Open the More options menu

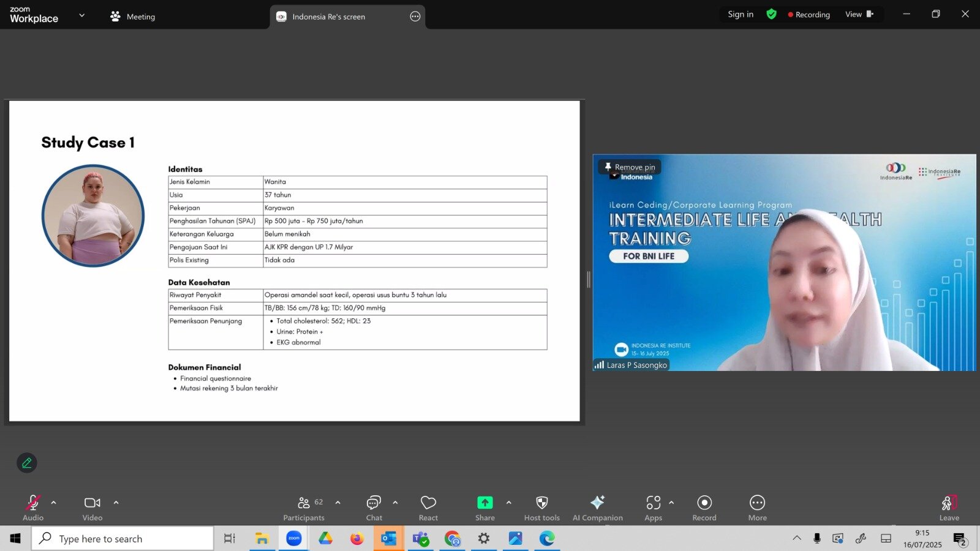(x=758, y=508)
